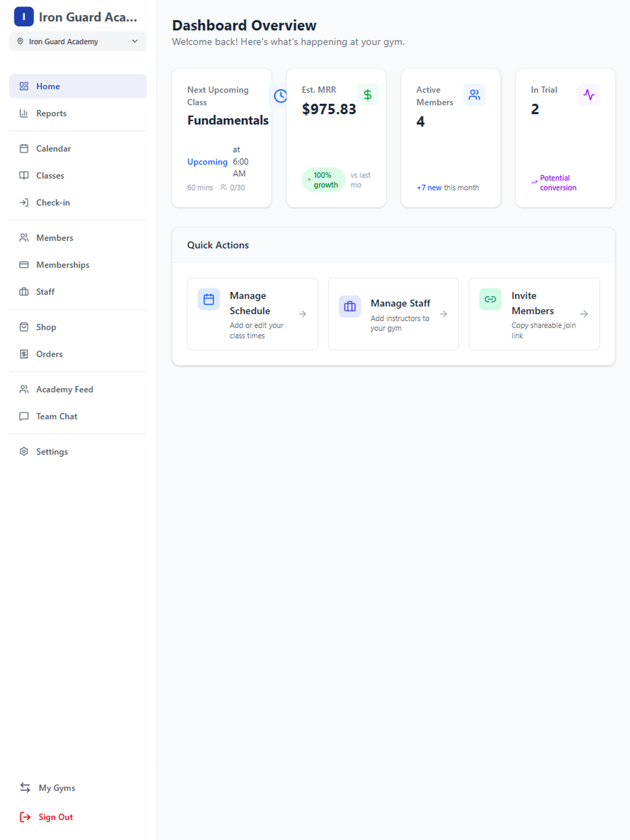Open Reports from sidebar
Screen dimensions: 630x840
pos(78,113)
